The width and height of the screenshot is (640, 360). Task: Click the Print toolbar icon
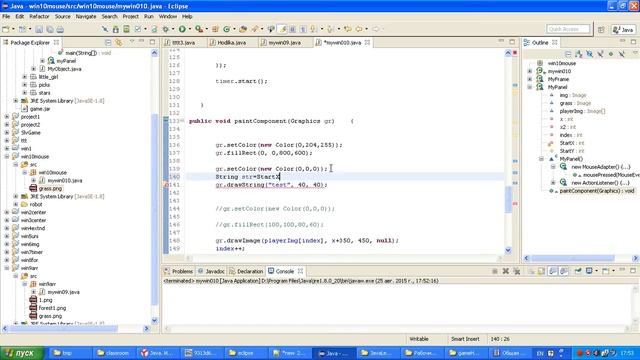point(60,29)
